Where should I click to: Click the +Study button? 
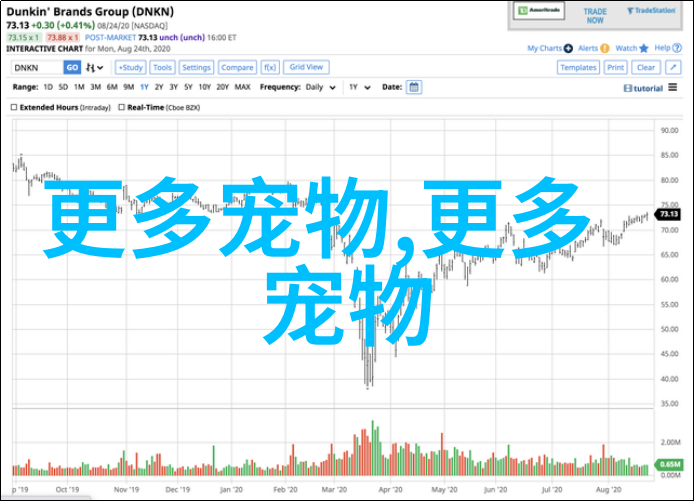[x=131, y=67]
